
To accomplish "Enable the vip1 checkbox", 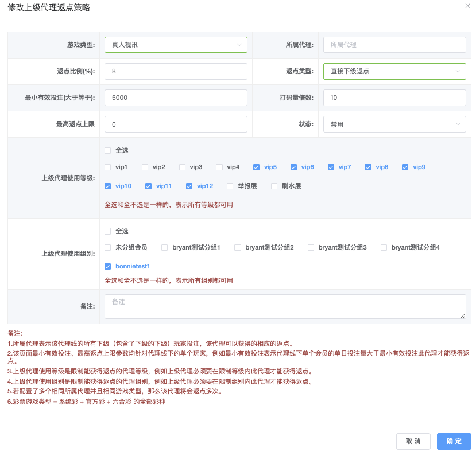I will 108,167.
